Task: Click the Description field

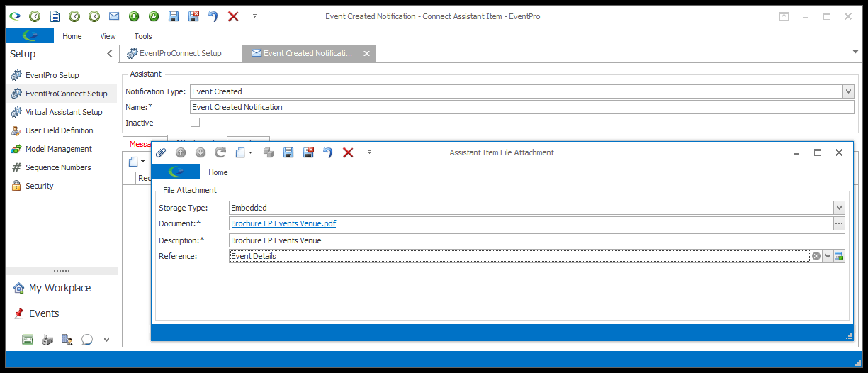Action: tap(537, 240)
